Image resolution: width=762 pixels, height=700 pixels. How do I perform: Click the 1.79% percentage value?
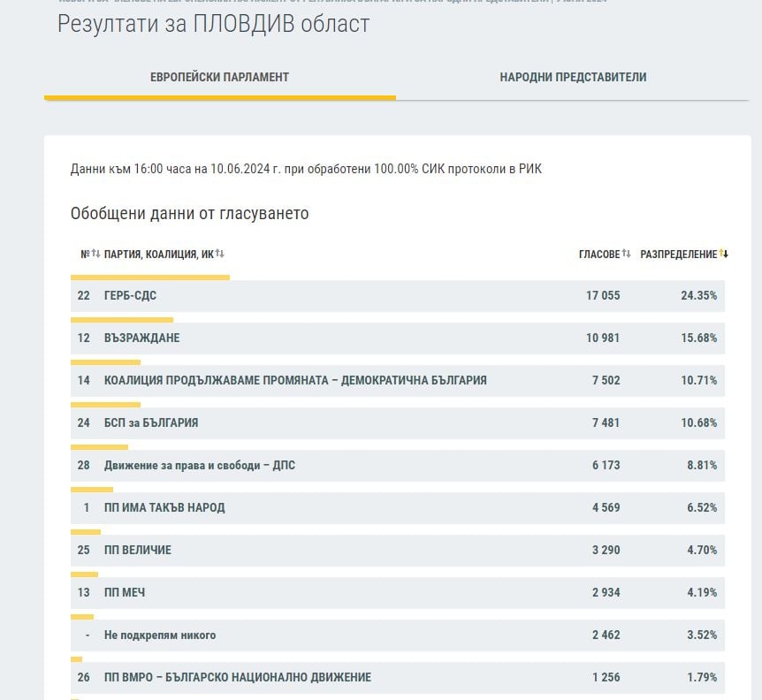tap(702, 677)
